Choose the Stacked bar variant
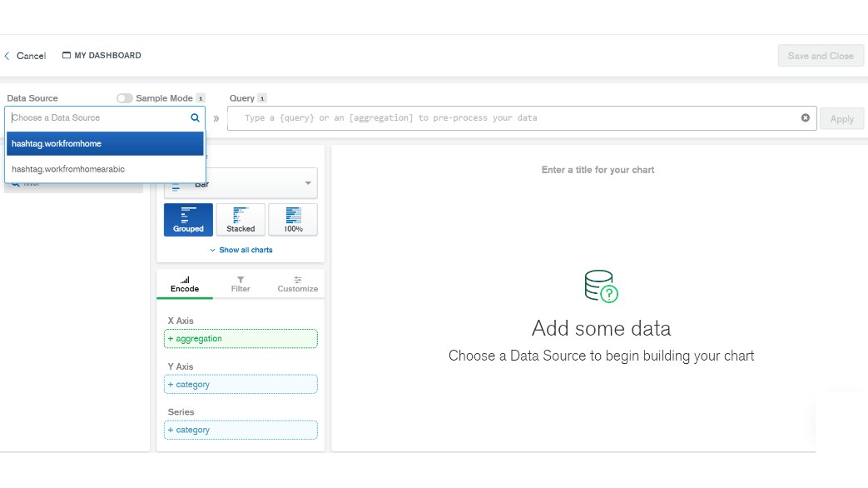The image size is (868, 488). coord(241,219)
